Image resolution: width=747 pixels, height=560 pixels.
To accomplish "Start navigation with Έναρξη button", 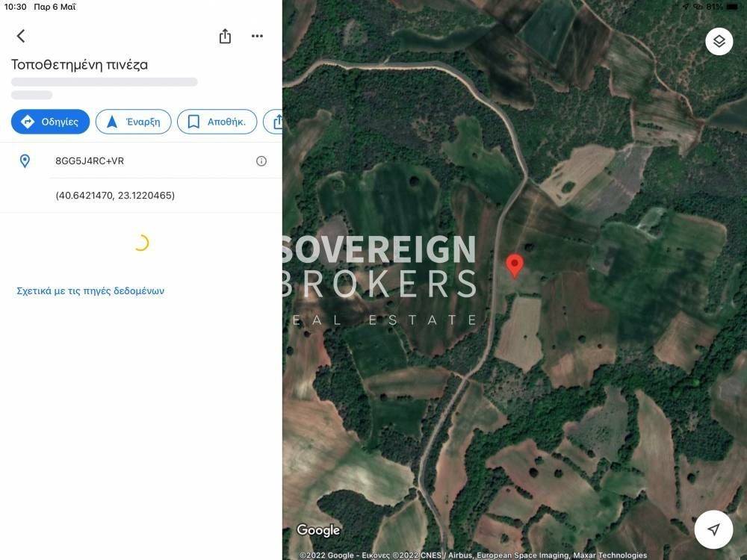I will point(134,122).
